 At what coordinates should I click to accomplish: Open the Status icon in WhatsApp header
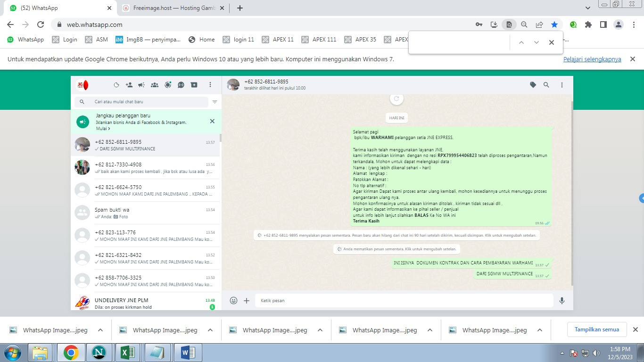[116, 85]
